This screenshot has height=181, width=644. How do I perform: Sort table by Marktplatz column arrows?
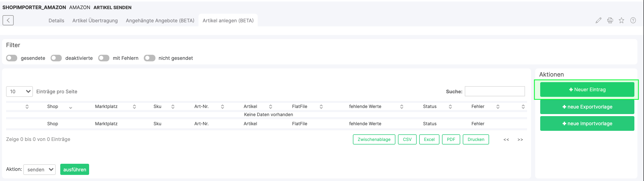coord(134,107)
